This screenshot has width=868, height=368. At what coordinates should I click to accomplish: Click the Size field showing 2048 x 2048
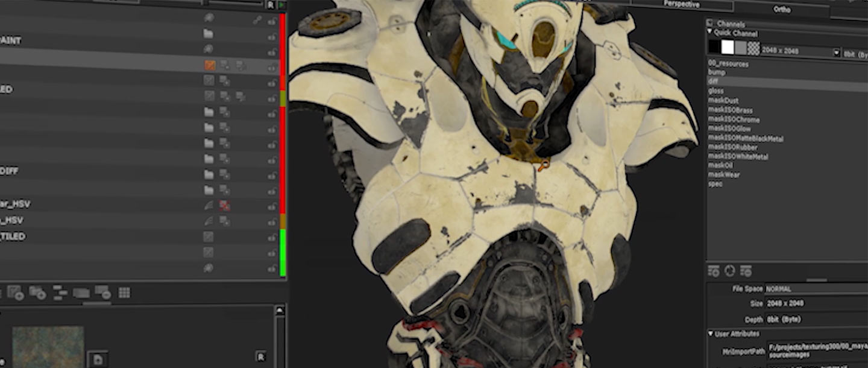816,303
